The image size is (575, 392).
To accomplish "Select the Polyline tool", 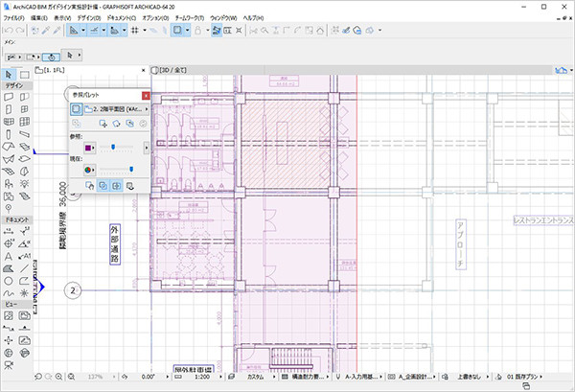I will (25, 281).
